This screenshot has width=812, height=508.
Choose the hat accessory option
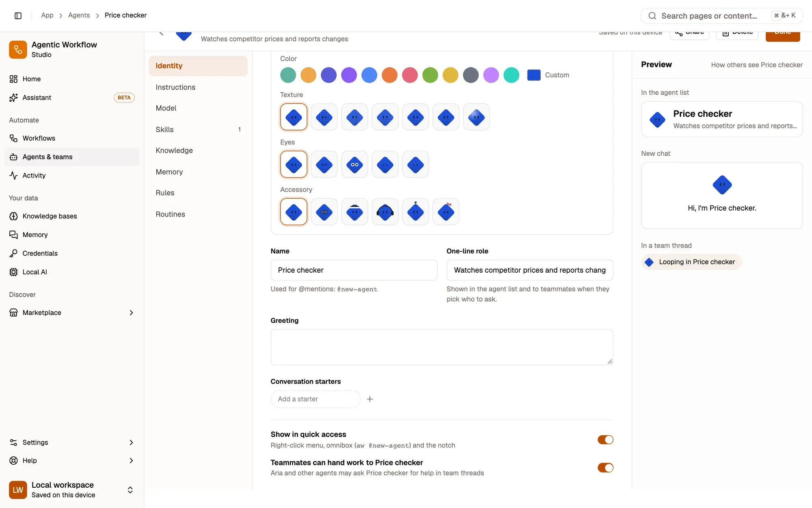point(354,212)
